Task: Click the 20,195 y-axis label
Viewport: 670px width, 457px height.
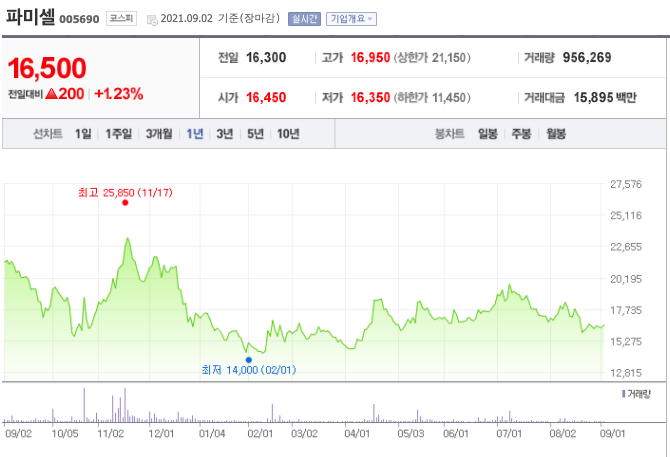Action: pyautogui.click(x=626, y=279)
